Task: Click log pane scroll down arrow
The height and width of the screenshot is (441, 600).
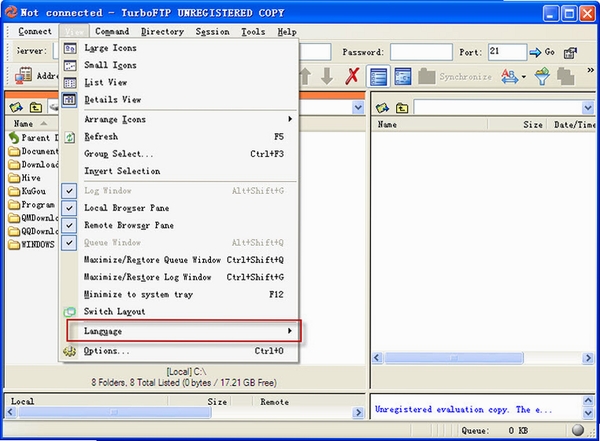Action: (x=588, y=413)
